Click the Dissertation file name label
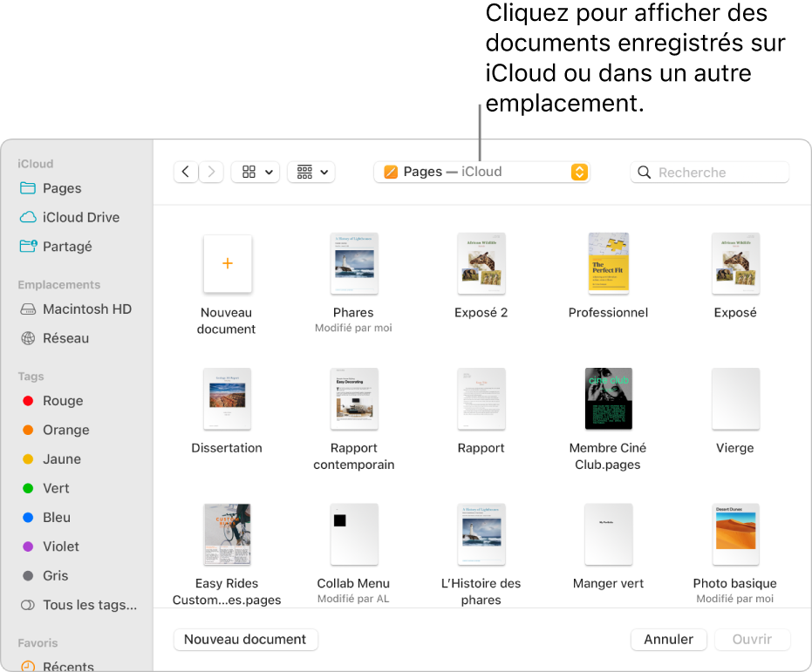The image size is (812, 672). 227,448
